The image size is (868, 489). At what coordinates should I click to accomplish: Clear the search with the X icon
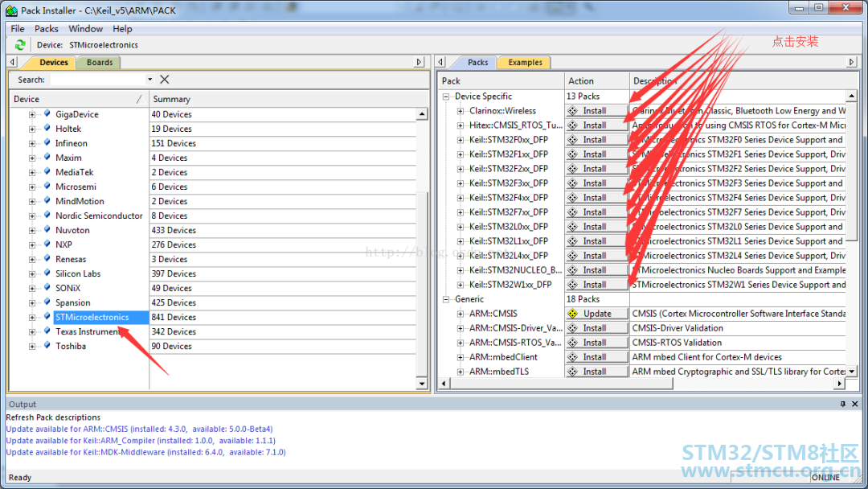tap(165, 79)
